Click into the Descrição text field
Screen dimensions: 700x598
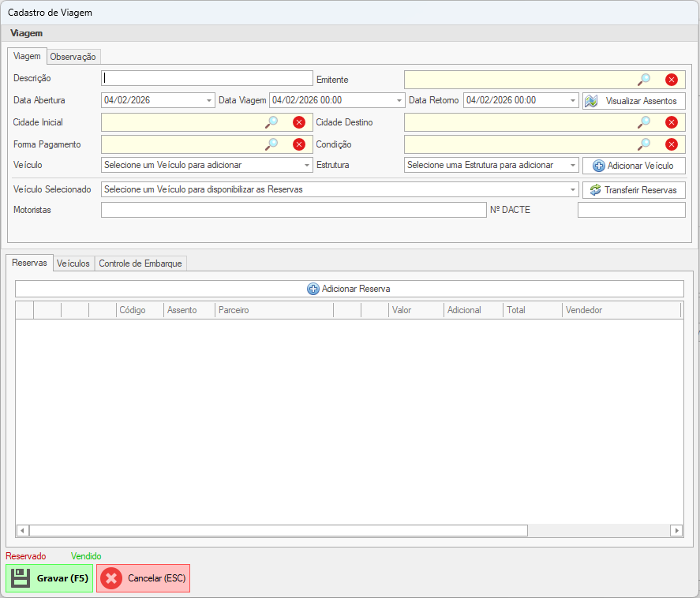207,78
